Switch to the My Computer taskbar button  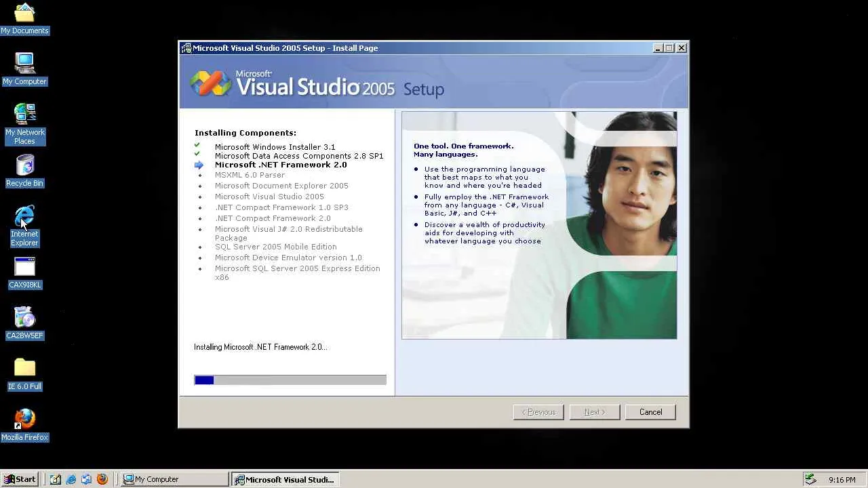click(x=174, y=479)
